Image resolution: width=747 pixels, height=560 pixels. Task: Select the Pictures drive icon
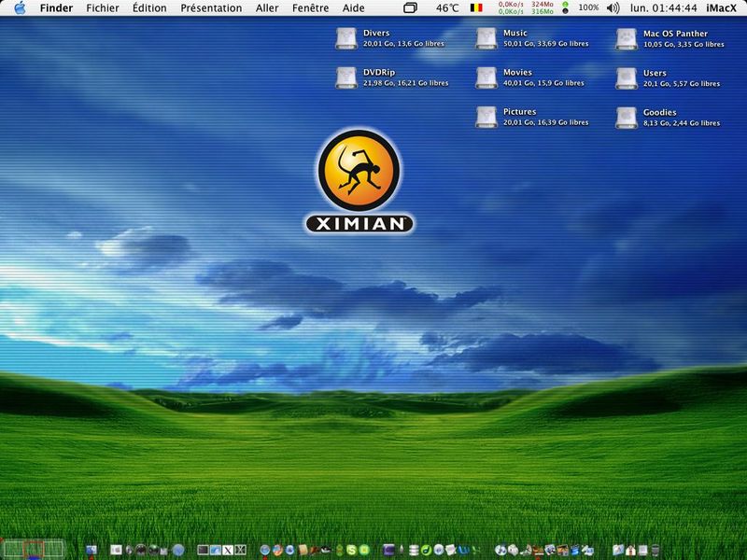pos(486,118)
